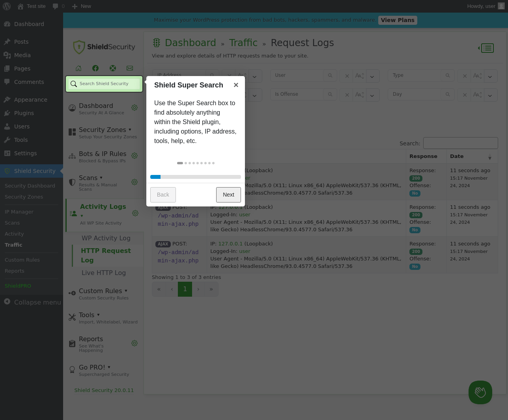508x420 pixels.
Task: Click the Shield Security 20.0.11 version text
Action: point(104,390)
